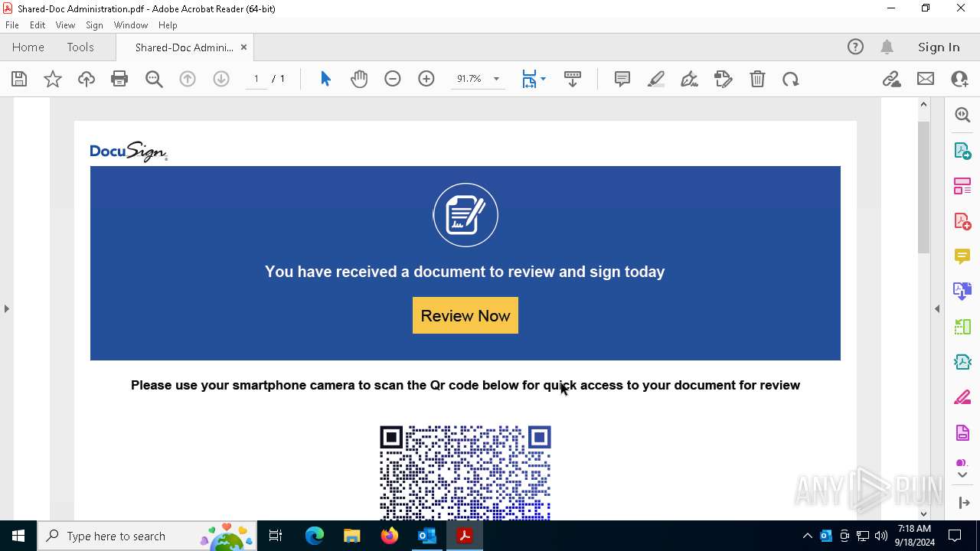Open the Edit menu
Viewport: 980px width, 551px height.
click(x=38, y=24)
